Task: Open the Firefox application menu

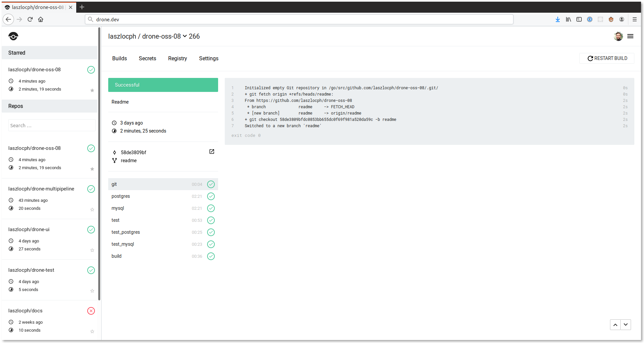Action: [x=634, y=19]
